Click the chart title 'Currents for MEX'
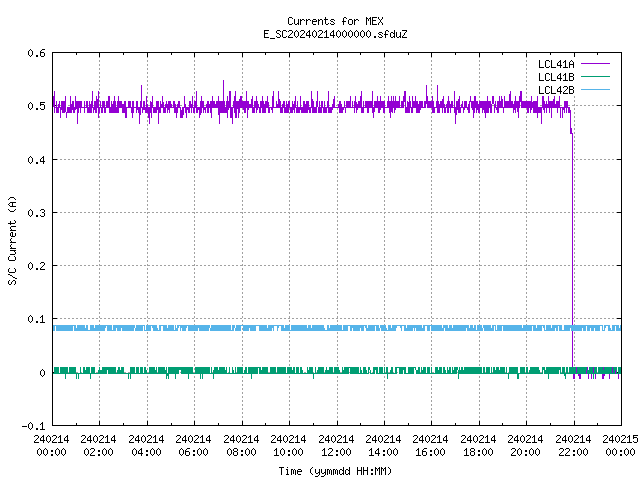The height and width of the screenshot is (480, 640). (335, 21)
